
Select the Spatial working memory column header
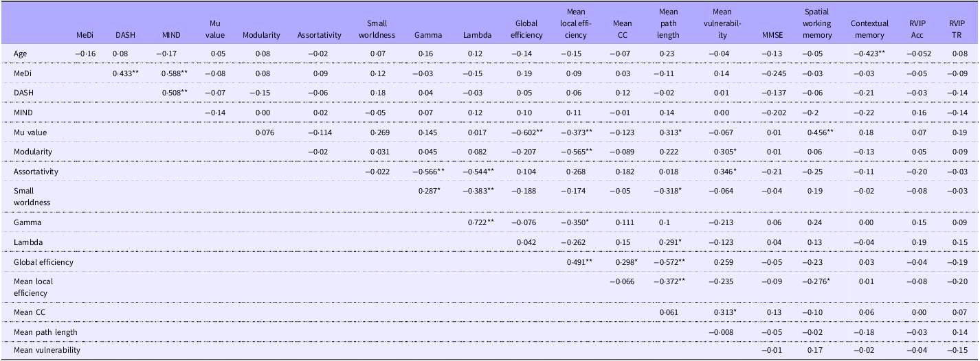pyautogui.click(x=817, y=23)
